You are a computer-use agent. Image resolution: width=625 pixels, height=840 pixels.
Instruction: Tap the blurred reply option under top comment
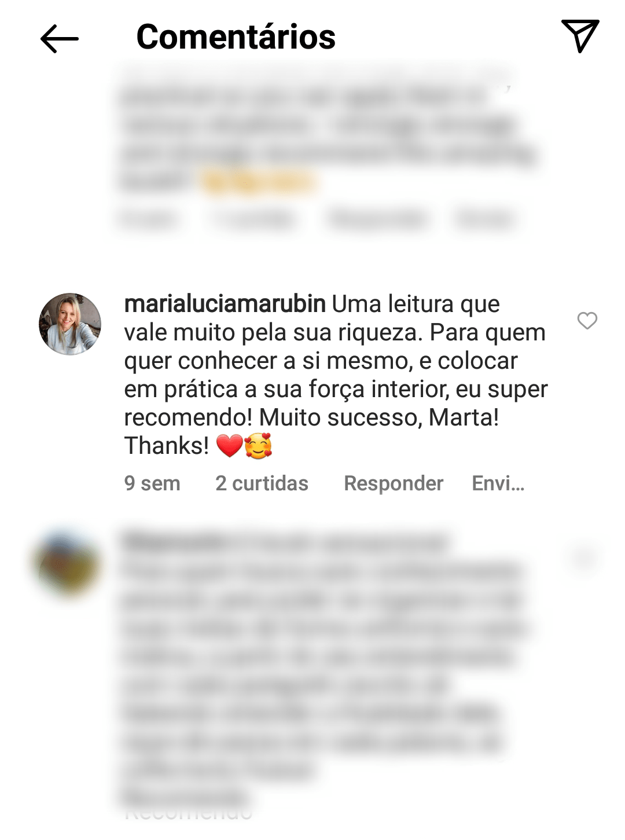[x=378, y=219]
